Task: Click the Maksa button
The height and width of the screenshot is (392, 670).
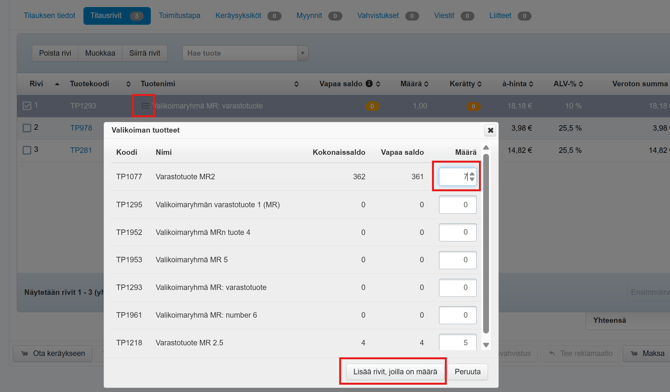Action: pyautogui.click(x=647, y=353)
